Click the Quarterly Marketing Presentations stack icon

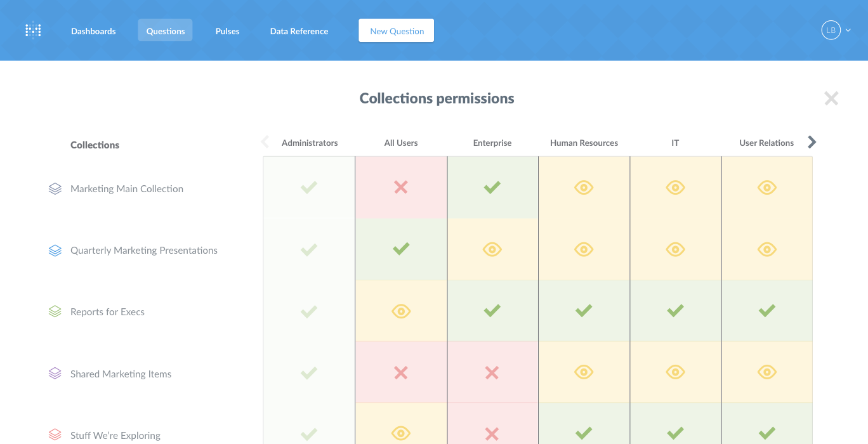coord(55,251)
